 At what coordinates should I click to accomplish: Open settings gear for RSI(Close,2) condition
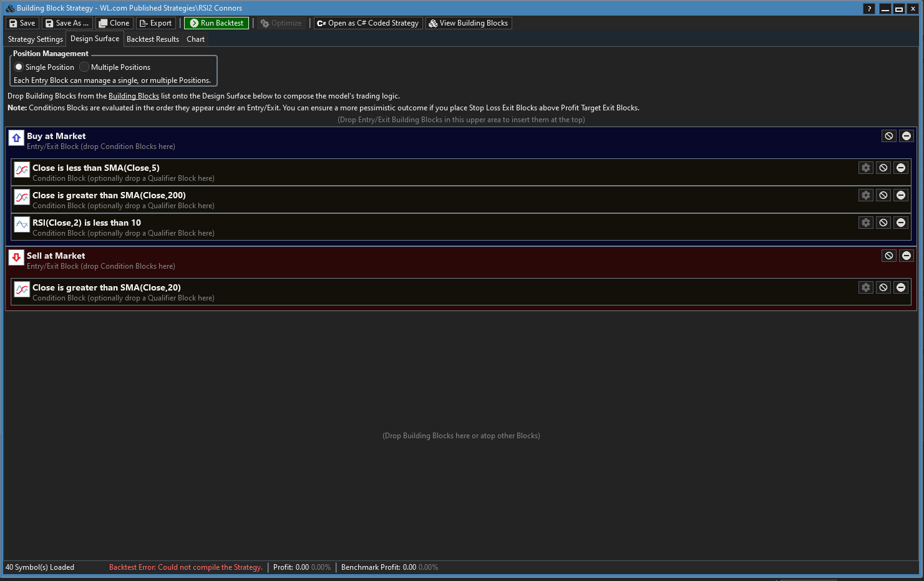coord(865,223)
